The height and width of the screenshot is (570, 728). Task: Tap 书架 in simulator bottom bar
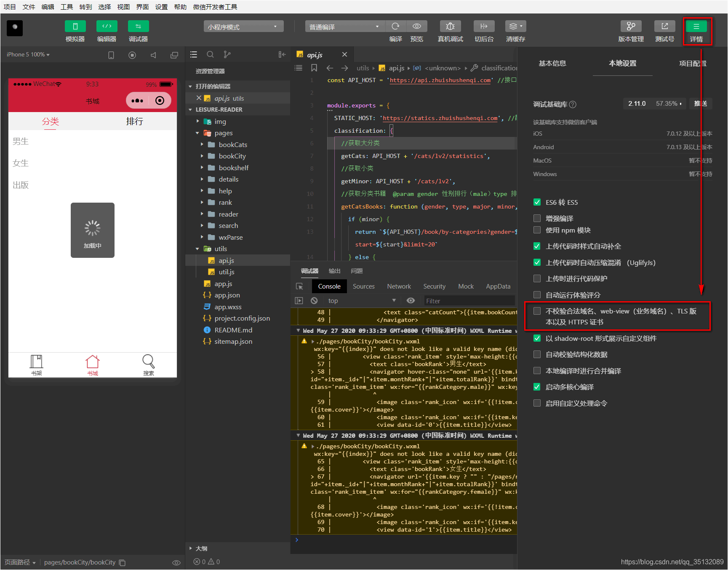[x=37, y=365]
